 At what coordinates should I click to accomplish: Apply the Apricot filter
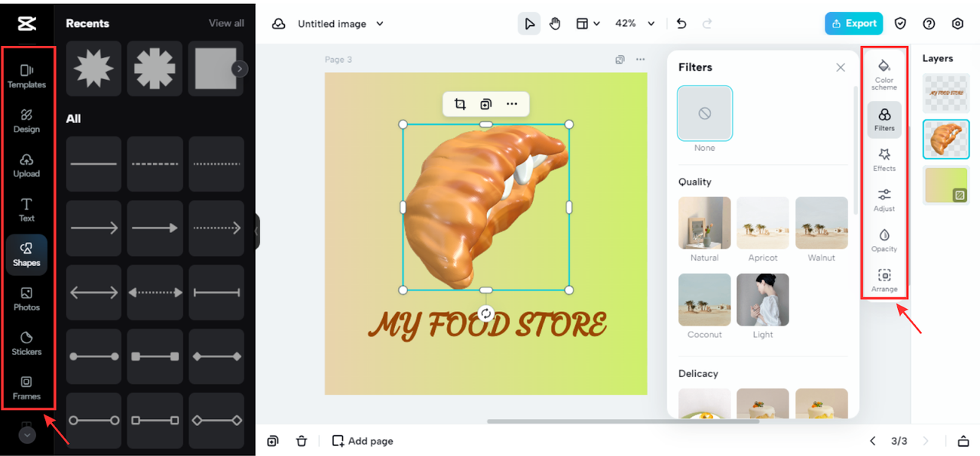[x=763, y=223]
